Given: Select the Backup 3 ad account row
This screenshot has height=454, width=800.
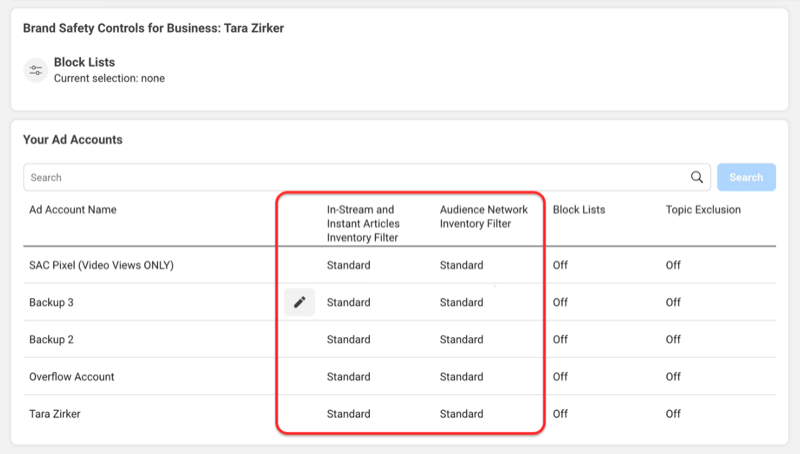Looking at the screenshot, I should point(399,302).
